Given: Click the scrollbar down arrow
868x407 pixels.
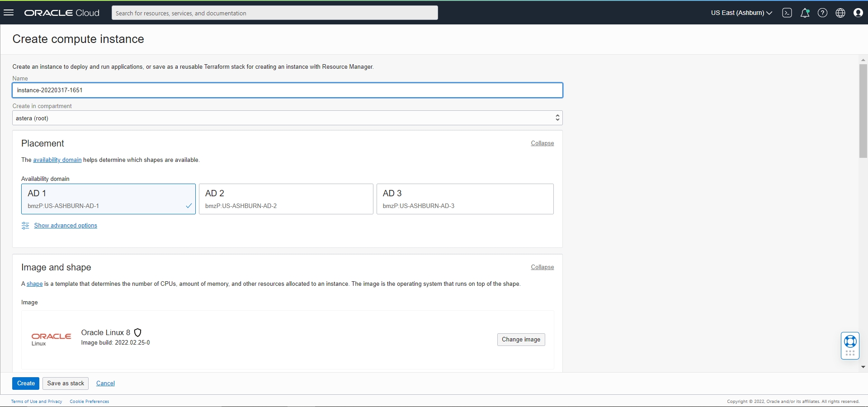Looking at the screenshot, I should tap(863, 367).
